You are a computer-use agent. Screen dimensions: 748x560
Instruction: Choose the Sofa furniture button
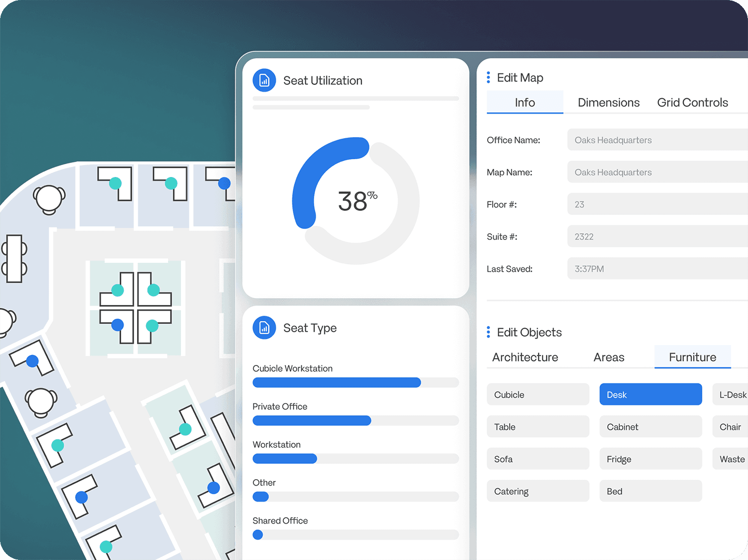tap(538, 459)
